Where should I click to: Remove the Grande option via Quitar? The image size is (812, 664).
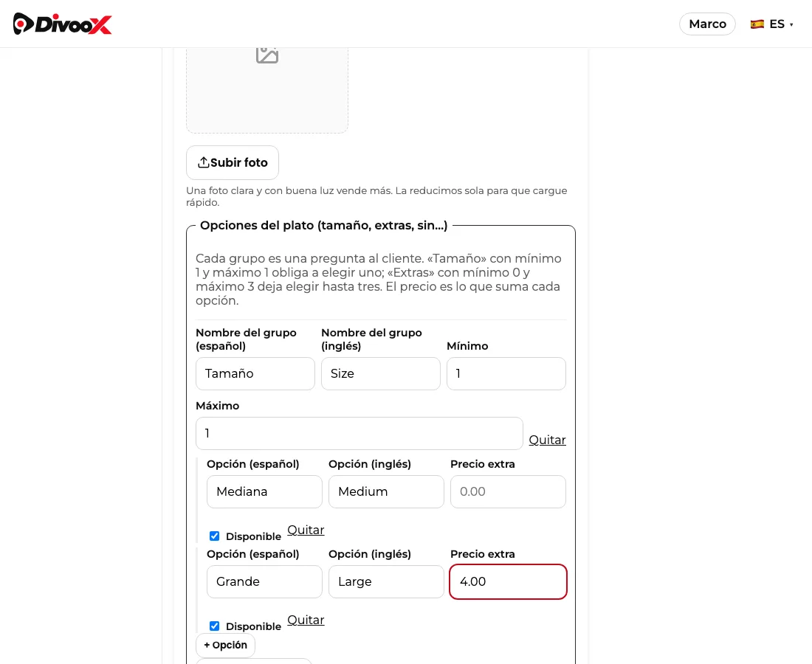pyautogui.click(x=306, y=620)
